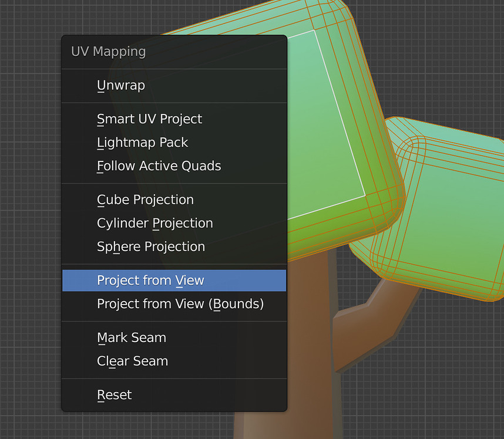Reset the UV mapping
Viewport: 504px width, 439px height.
pyautogui.click(x=115, y=394)
